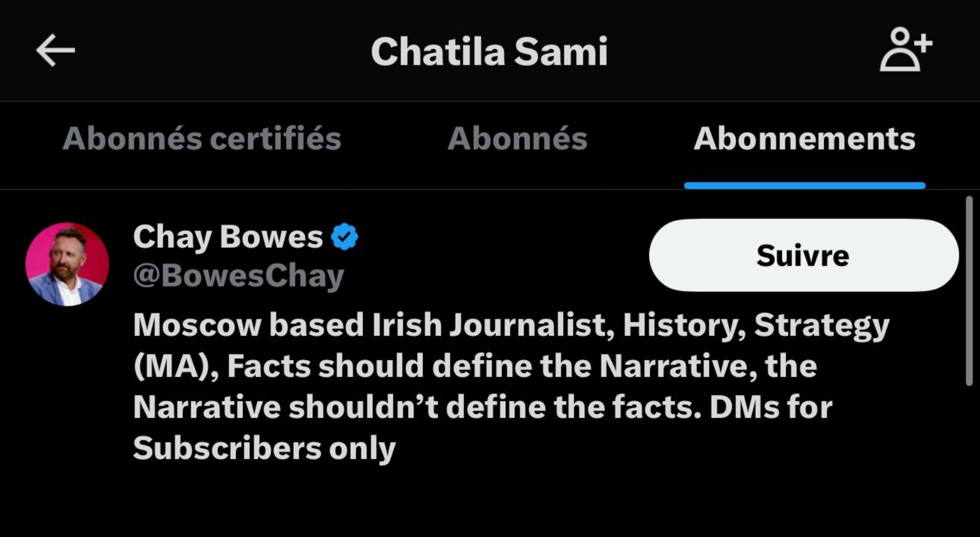Click the @BowesChay handle
Screen dimensions: 980x537
238,276
